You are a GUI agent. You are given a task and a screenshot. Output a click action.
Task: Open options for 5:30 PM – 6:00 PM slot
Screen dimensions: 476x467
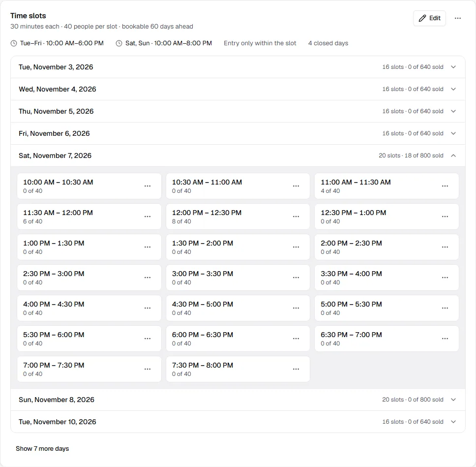coord(148,339)
